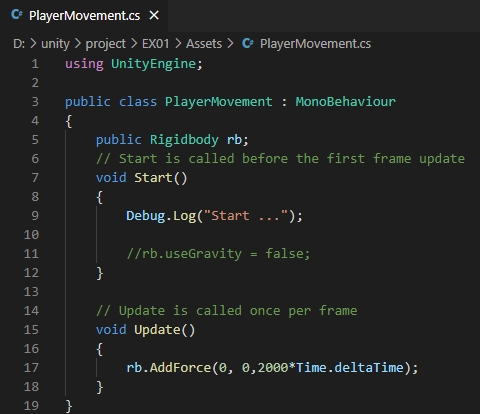This screenshot has height=414, width=480.
Task: Close the PlayerMovement.cs tab
Action: [x=154, y=15]
